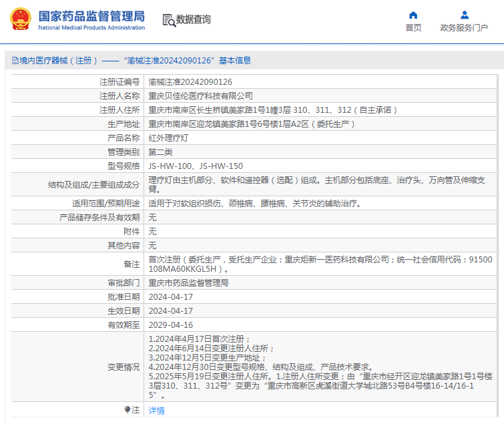Select product name 红外理疗灯
Viewport: 504px width, 422px height.
[x=168, y=138]
